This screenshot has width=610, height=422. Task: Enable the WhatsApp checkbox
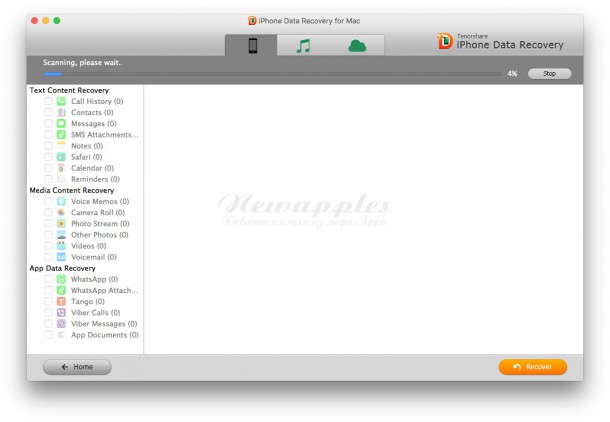(48, 279)
